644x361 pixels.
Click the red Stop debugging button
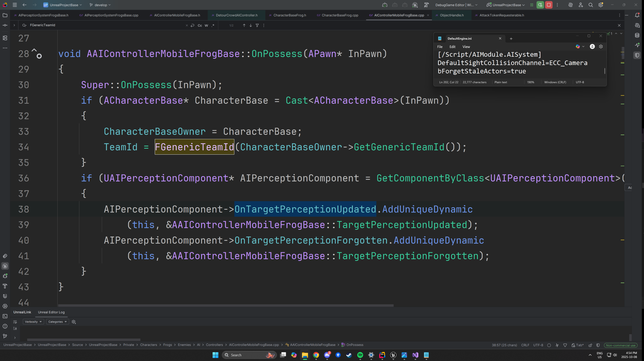pos(549,5)
